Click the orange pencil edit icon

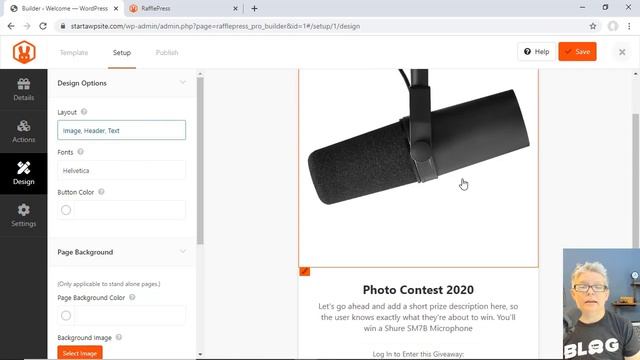coord(304,271)
